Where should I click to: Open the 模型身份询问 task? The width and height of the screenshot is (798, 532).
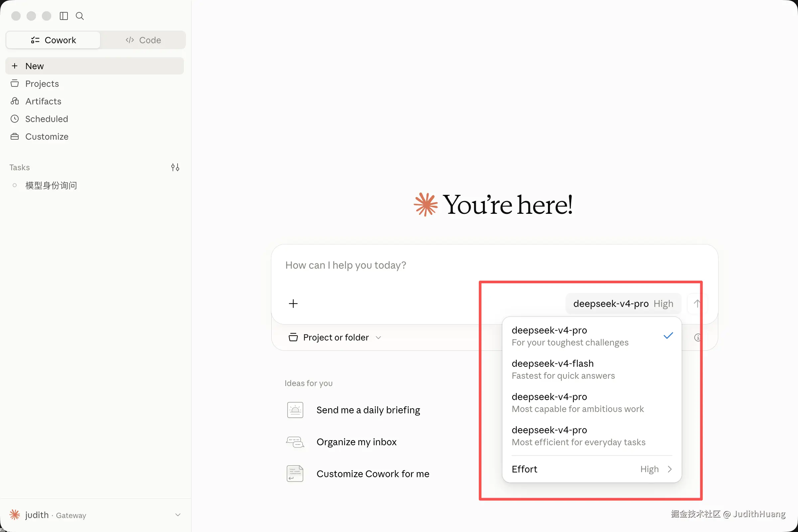click(x=95, y=185)
